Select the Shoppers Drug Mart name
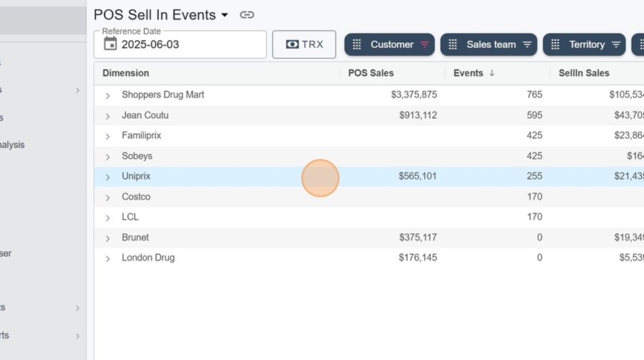Viewport: 644px width, 360px height. click(x=162, y=94)
